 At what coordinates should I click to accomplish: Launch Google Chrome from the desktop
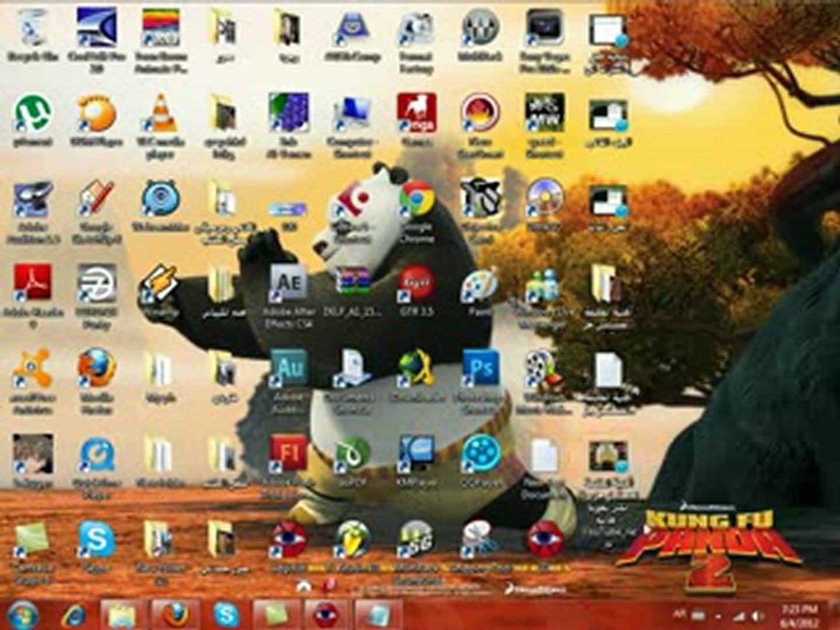point(416,210)
